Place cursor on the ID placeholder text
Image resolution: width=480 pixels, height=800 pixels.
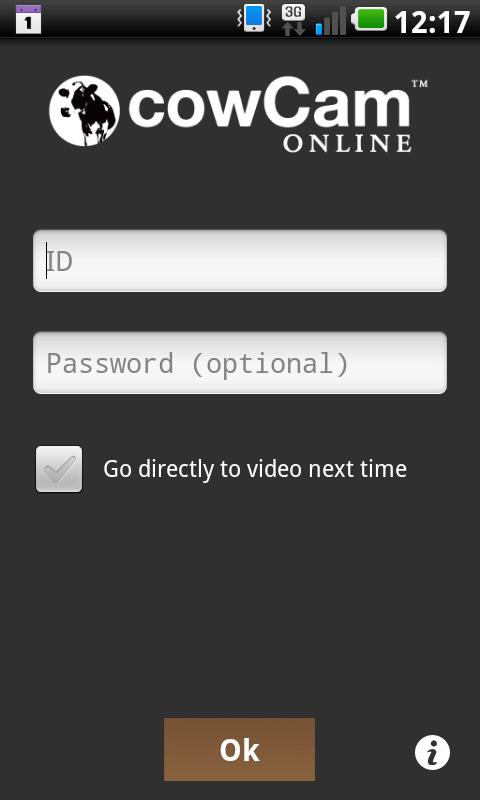(60, 262)
